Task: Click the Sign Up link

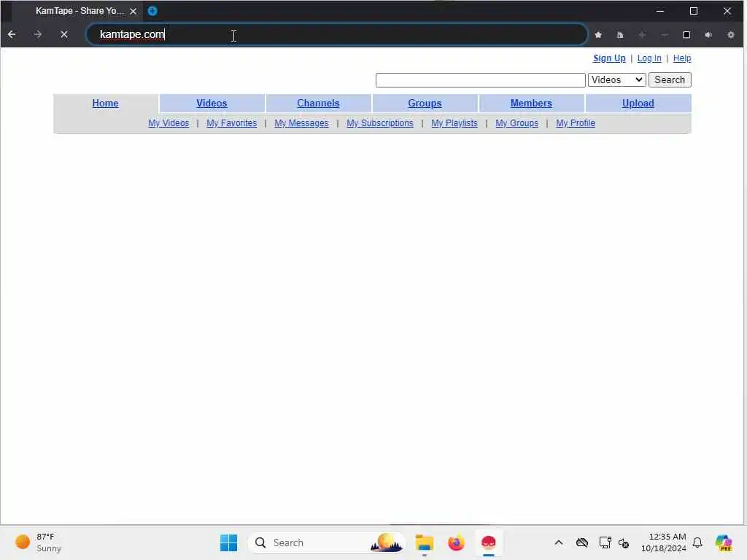Action: [x=609, y=58]
